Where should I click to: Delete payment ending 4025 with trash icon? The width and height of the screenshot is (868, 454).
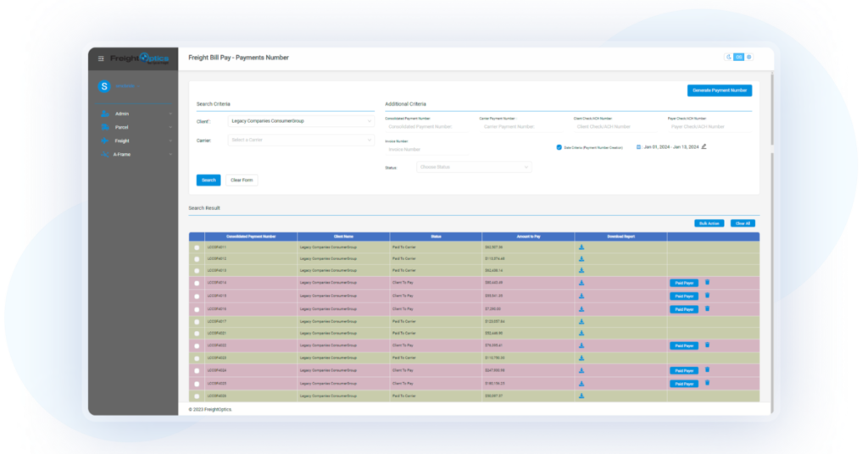(708, 383)
